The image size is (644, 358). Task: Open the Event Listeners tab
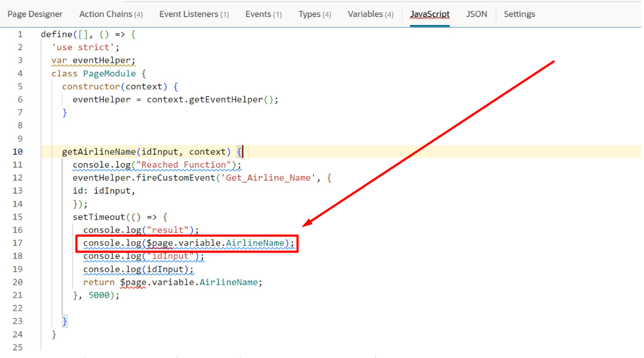[194, 14]
